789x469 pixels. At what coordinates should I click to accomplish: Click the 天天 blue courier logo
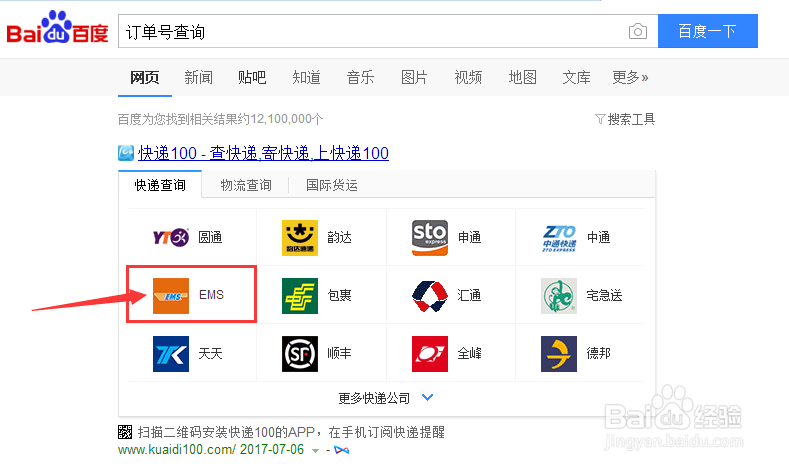coord(171,354)
